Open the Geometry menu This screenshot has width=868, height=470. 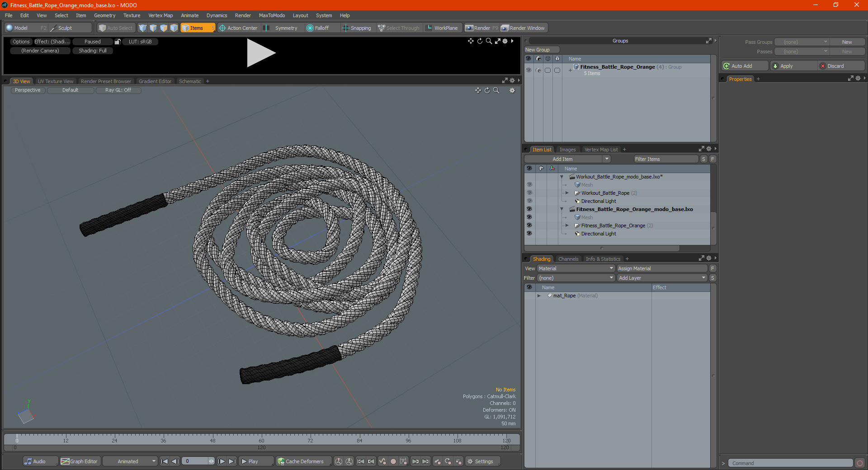pos(104,15)
